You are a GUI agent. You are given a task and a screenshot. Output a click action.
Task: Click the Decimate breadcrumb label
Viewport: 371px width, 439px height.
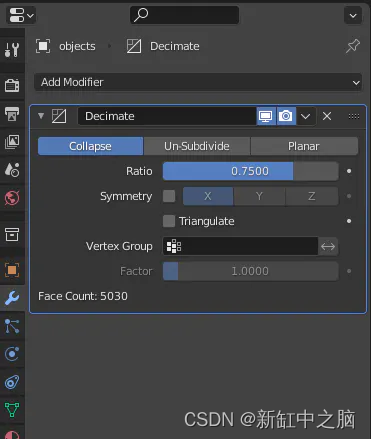(175, 46)
